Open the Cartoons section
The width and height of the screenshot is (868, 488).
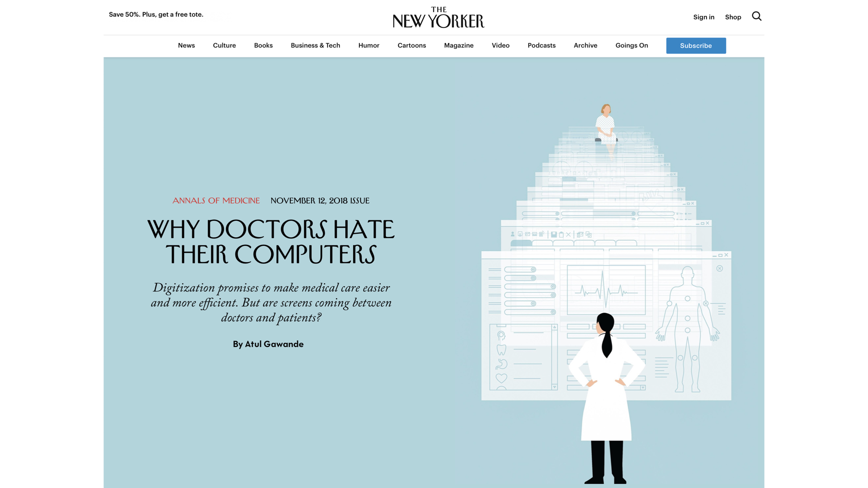(411, 45)
